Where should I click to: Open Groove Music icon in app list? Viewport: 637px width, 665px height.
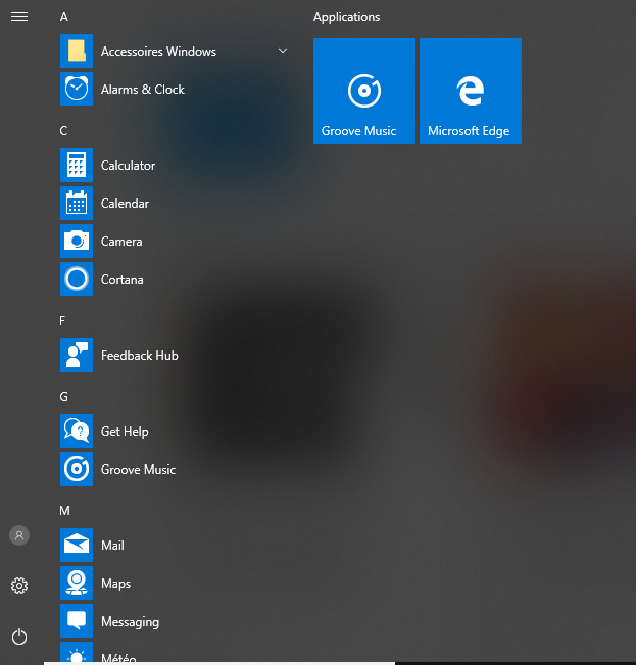tap(76, 469)
